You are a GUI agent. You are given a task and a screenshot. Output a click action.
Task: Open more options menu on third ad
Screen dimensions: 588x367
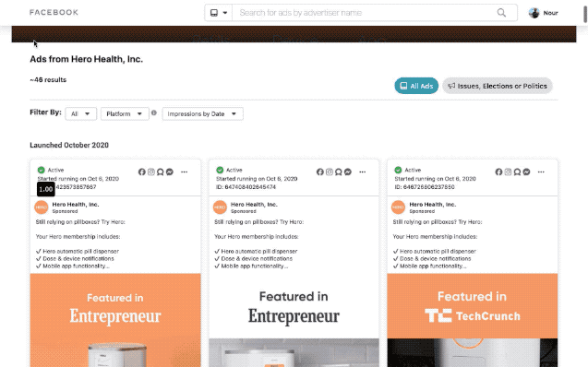541,172
